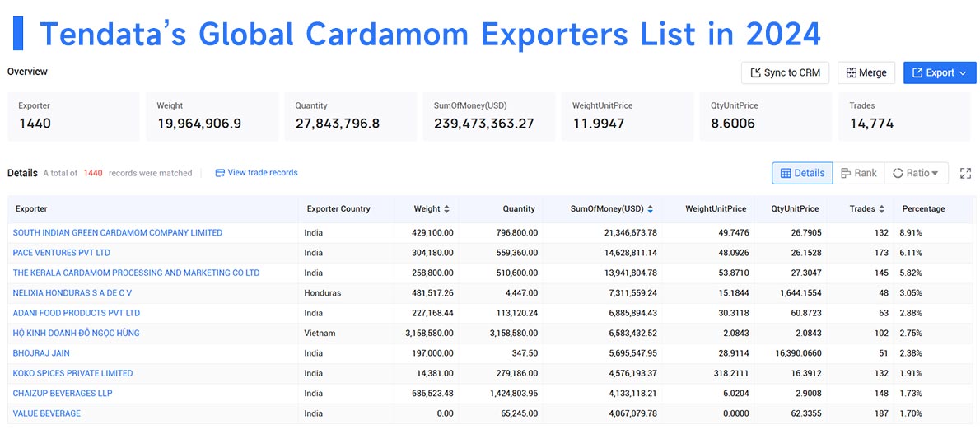Click the Exporter Country column header
Viewport: 980px width, 434px height.
click(338, 209)
